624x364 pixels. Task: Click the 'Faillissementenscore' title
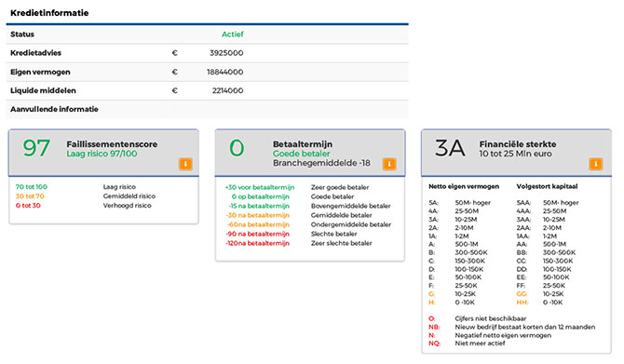click(x=112, y=144)
